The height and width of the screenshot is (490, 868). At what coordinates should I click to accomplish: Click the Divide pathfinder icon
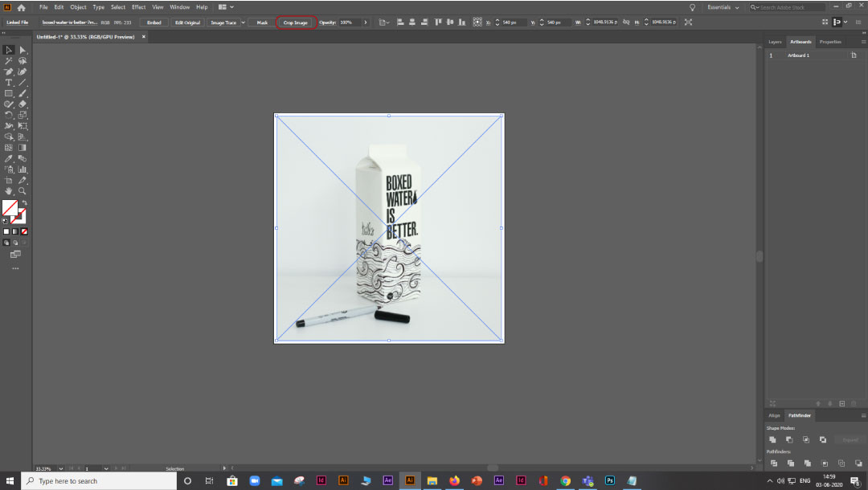tap(773, 463)
